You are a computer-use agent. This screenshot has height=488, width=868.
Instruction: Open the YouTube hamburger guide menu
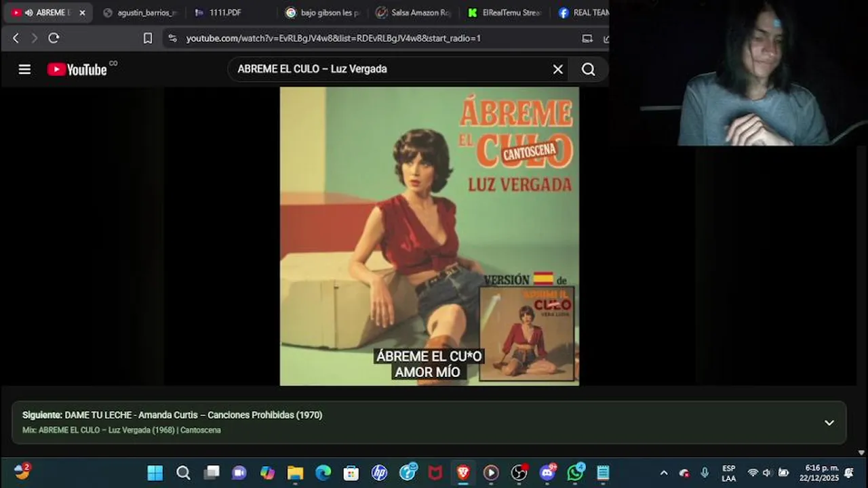tap(24, 69)
